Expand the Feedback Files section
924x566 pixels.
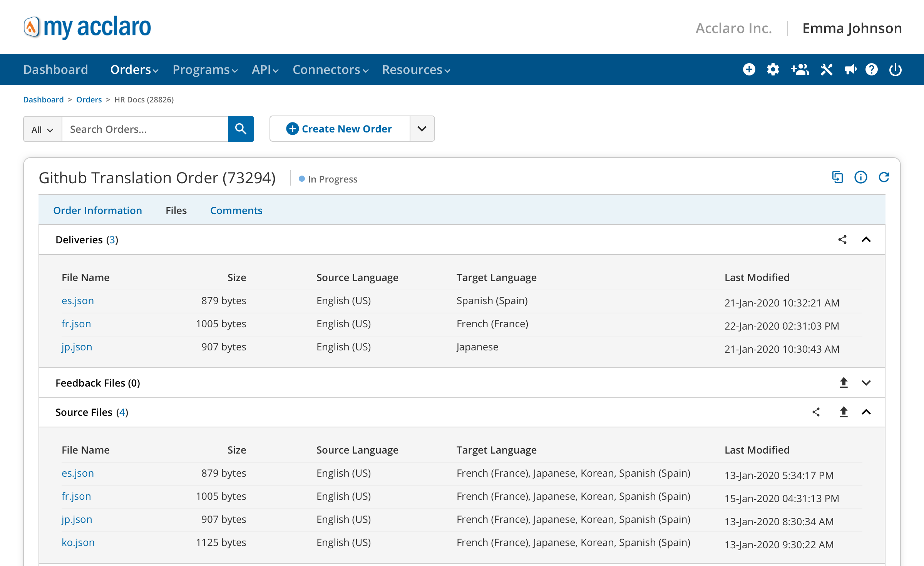click(866, 383)
